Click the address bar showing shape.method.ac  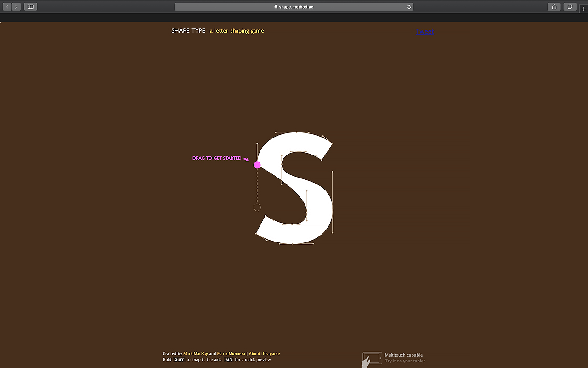tap(294, 7)
